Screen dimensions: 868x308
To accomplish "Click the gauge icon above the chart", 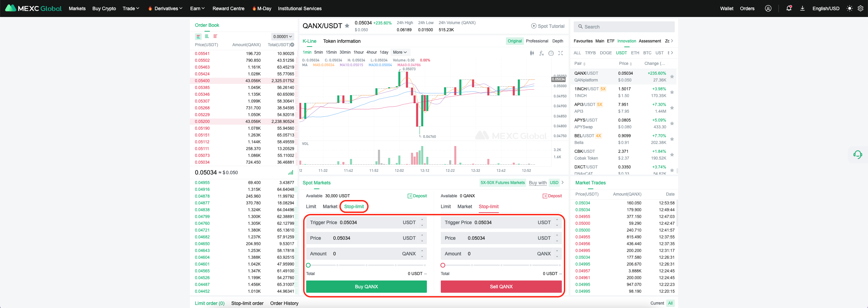I will (x=551, y=53).
